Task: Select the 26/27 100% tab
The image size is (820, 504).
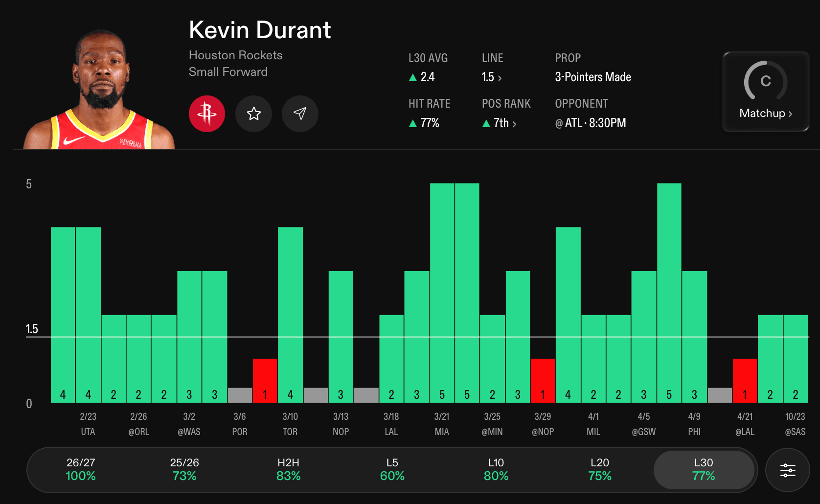Action: (81, 470)
